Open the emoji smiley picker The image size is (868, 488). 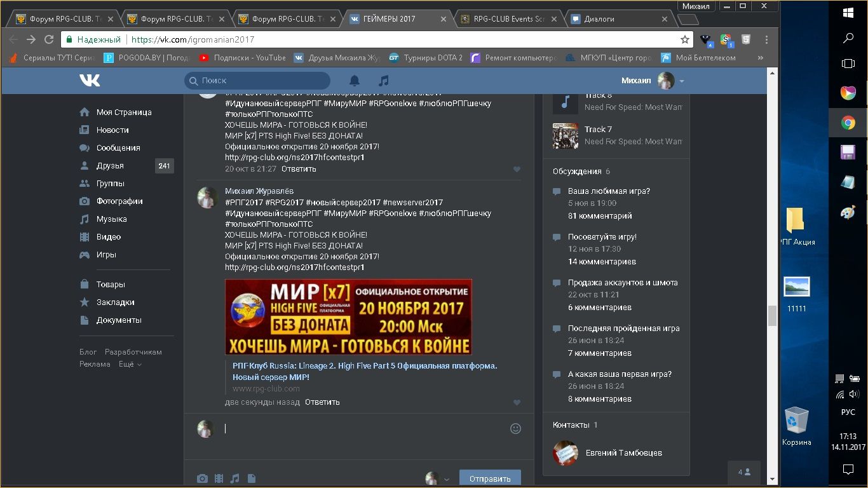pos(516,428)
